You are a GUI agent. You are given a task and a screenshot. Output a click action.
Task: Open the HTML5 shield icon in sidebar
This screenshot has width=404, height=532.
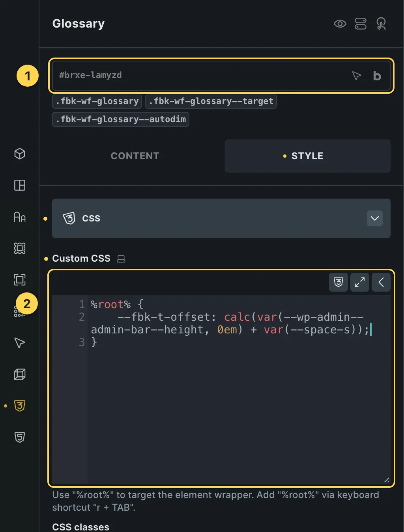click(20, 437)
